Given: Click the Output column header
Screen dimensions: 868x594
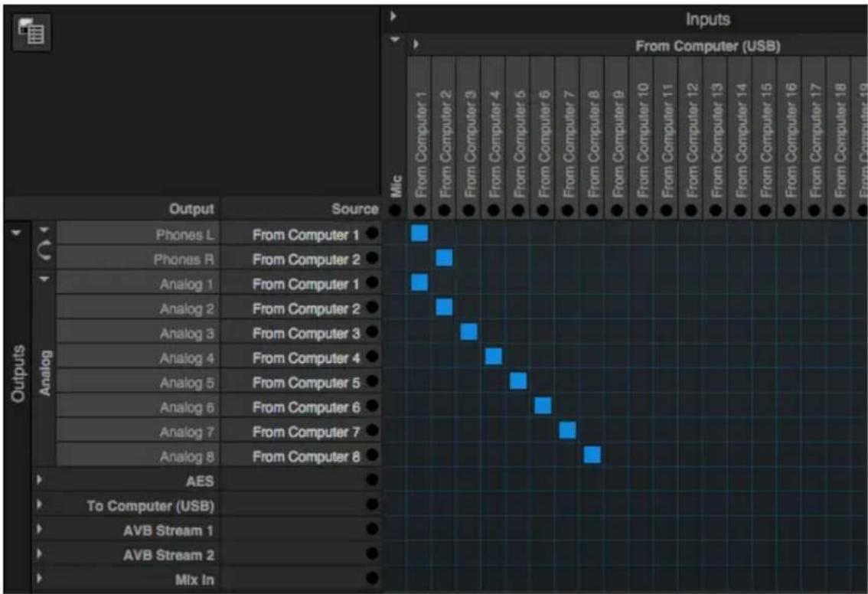Looking at the screenshot, I should click(x=191, y=209).
